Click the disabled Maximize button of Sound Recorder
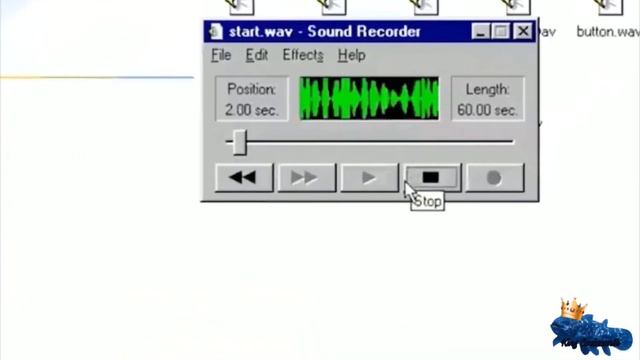The width and height of the screenshot is (640, 360). tap(500, 31)
